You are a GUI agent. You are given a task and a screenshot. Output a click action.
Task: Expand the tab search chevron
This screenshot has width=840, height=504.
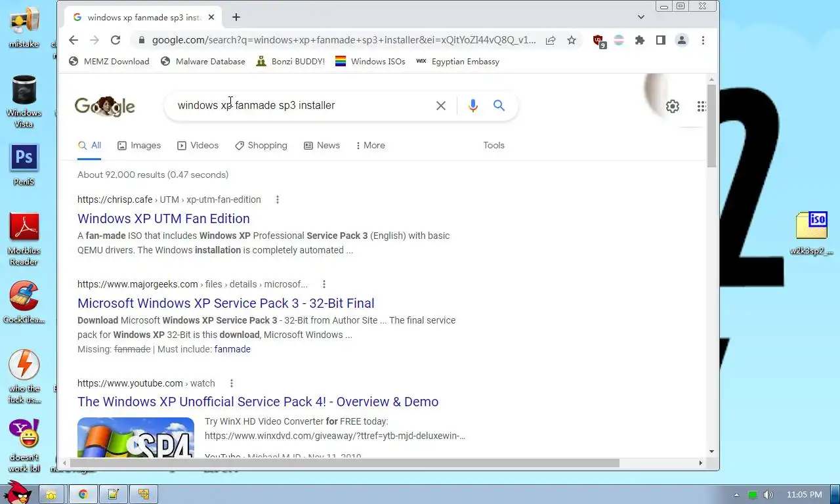(x=641, y=17)
